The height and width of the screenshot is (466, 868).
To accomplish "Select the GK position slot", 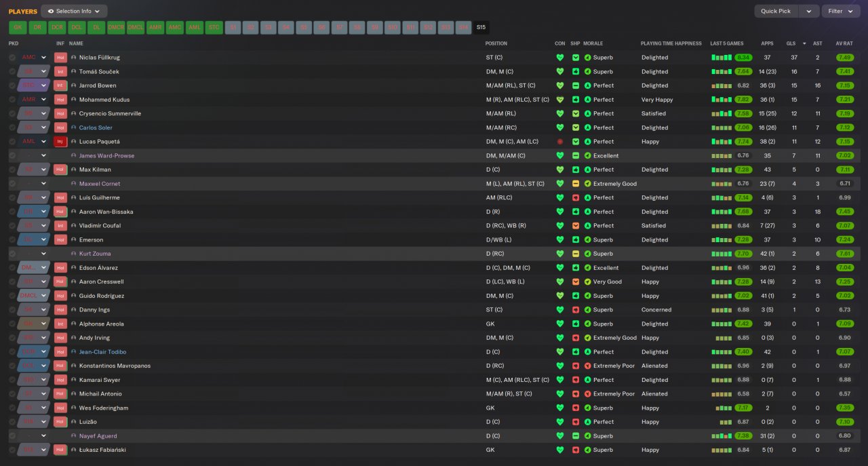I will tap(18, 27).
